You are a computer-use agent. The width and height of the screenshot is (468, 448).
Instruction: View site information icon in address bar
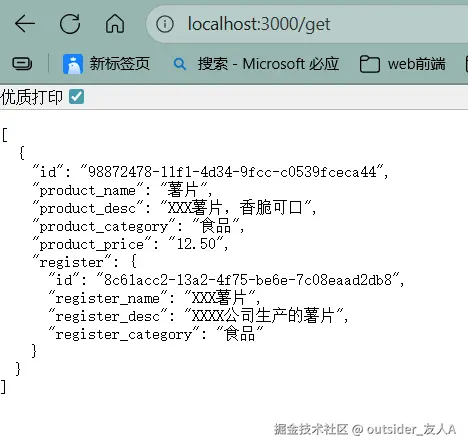pyautogui.click(x=165, y=24)
